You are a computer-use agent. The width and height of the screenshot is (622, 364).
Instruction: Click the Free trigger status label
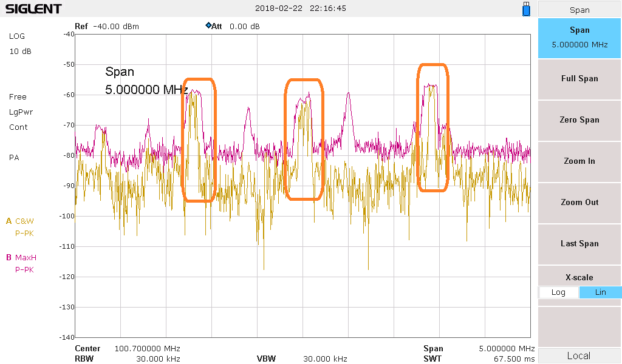(x=18, y=96)
